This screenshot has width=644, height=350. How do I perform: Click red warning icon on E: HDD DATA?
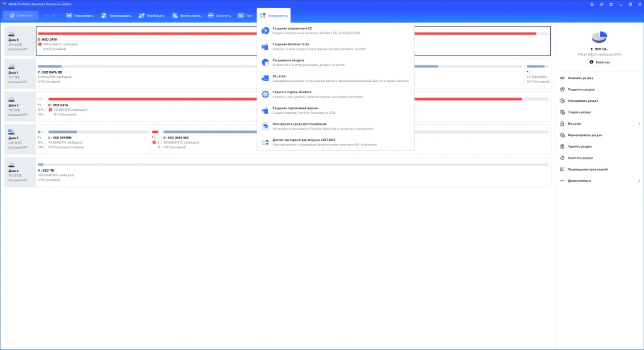pos(40,45)
